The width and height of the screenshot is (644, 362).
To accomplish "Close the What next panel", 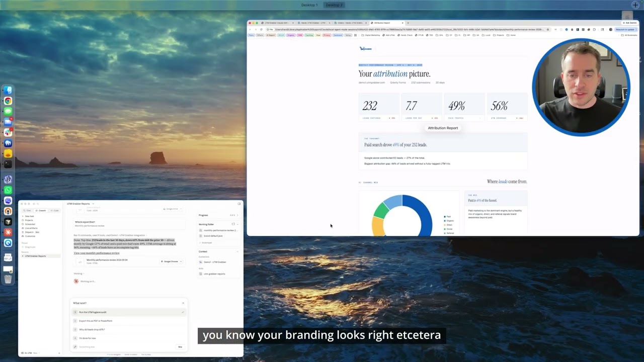I will pyautogui.click(x=183, y=303).
